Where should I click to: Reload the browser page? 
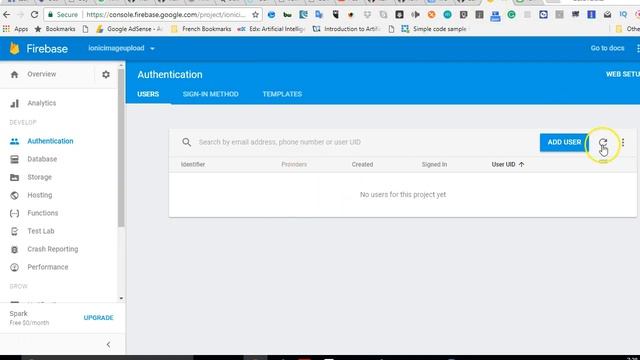(34, 15)
